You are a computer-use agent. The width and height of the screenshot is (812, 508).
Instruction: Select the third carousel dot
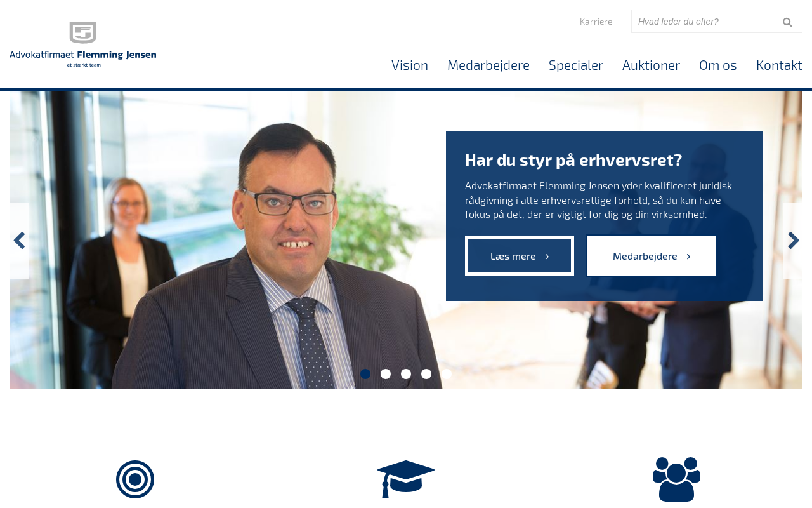coord(406,374)
